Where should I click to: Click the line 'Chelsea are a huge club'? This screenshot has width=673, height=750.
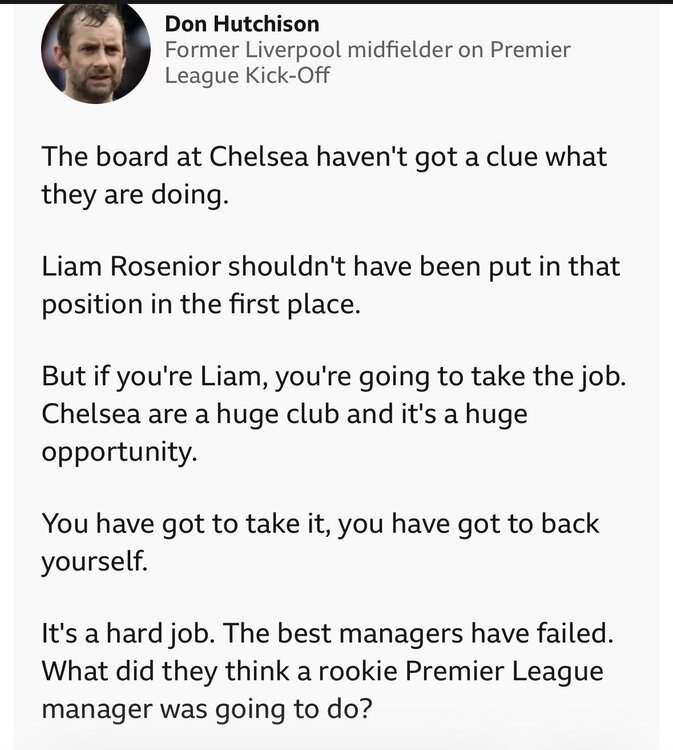(190, 414)
